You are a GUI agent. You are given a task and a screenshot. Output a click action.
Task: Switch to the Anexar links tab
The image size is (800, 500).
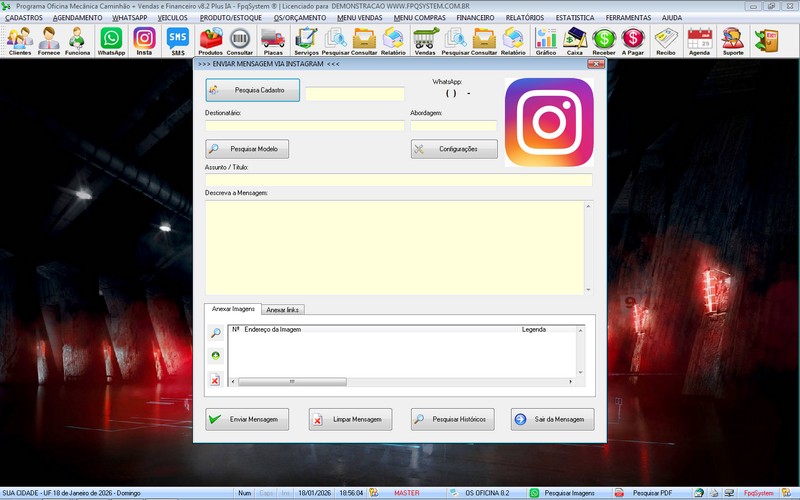click(283, 310)
